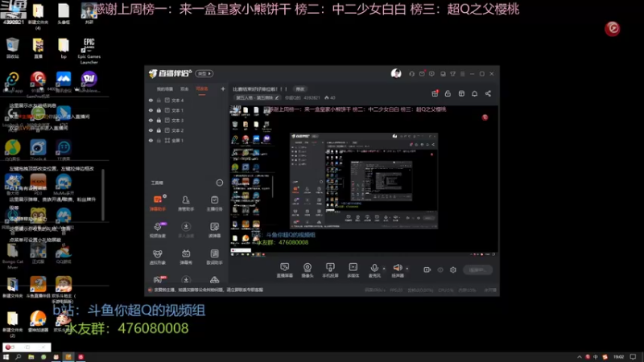Open the notification bell icon

pos(475,93)
